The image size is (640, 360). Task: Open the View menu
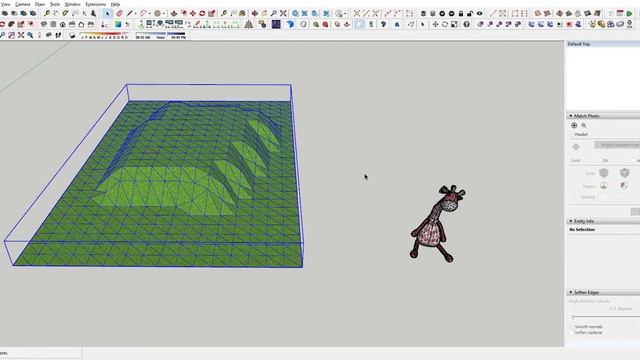[x=6, y=4]
